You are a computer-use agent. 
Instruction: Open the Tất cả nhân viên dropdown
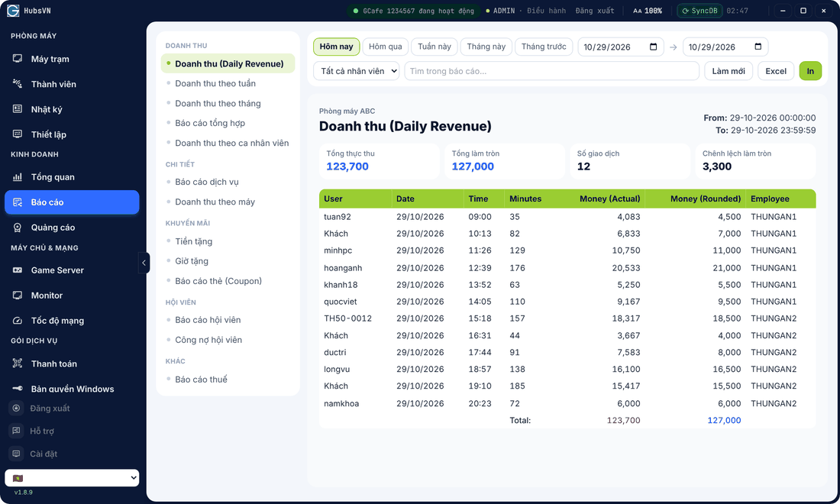click(x=357, y=71)
